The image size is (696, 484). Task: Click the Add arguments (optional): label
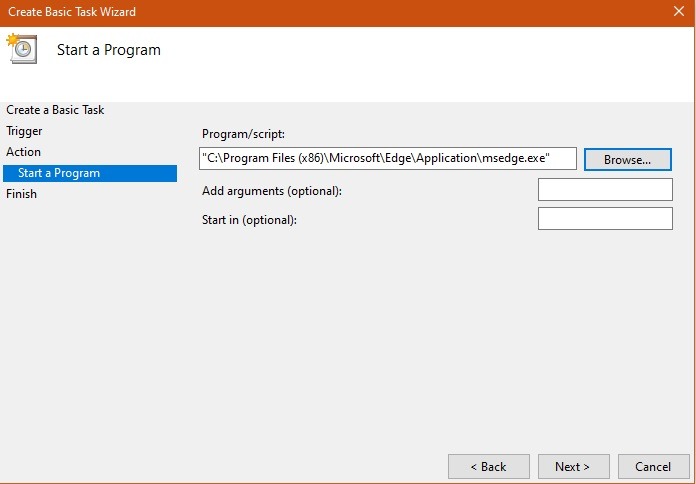[x=272, y=191]
